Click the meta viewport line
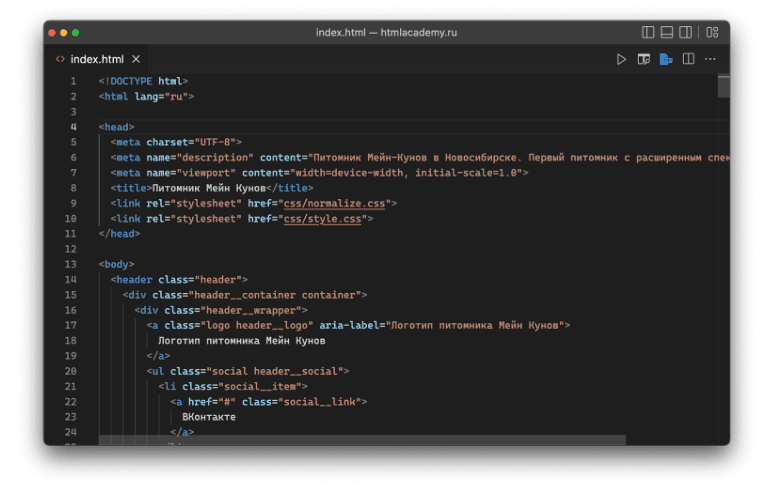This screenshot has width=775, height=486. pyautogui.click(x=320, y=173)
